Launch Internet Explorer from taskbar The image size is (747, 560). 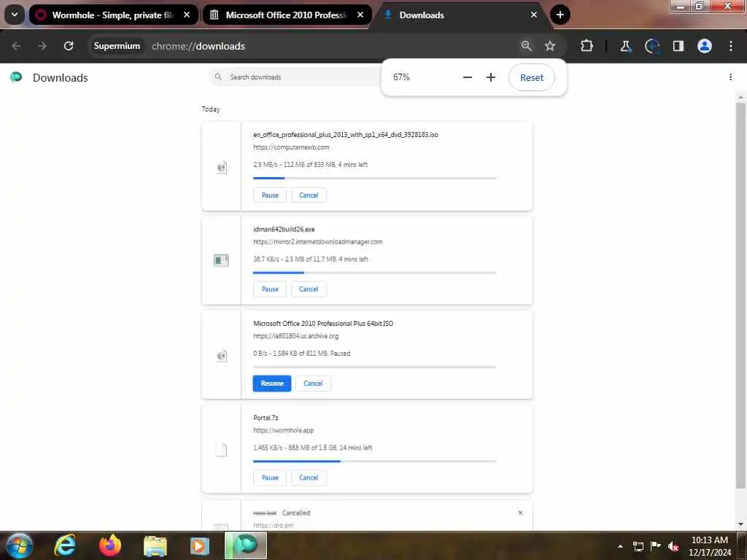coord(65,545)
